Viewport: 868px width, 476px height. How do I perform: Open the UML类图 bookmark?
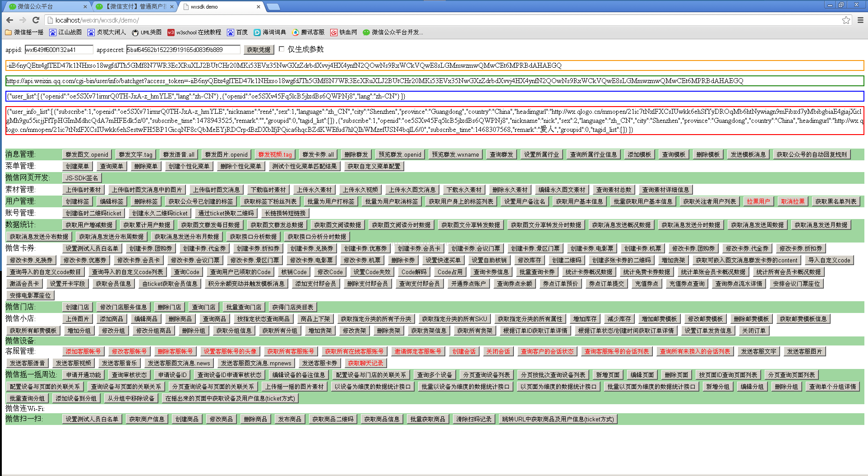tap(147, 32)
